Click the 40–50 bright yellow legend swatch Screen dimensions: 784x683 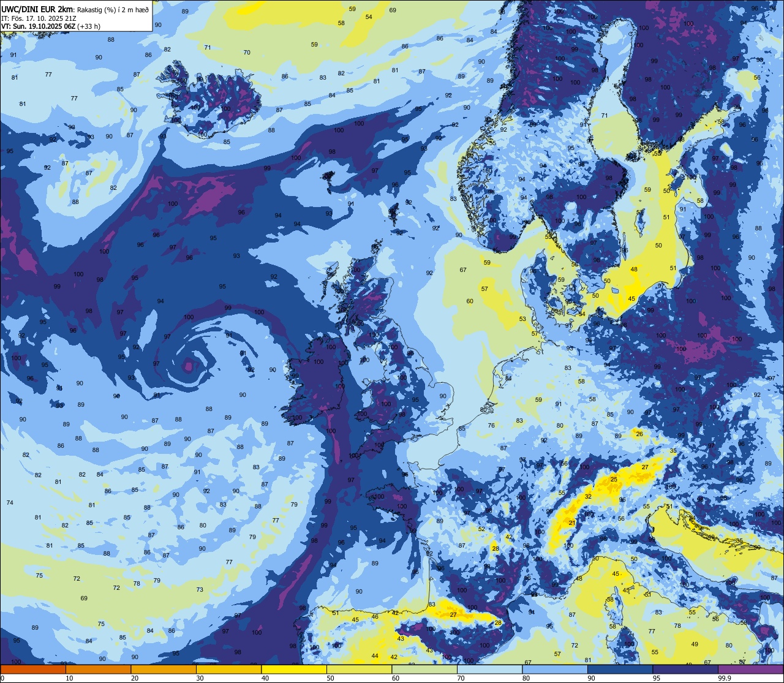294,669
